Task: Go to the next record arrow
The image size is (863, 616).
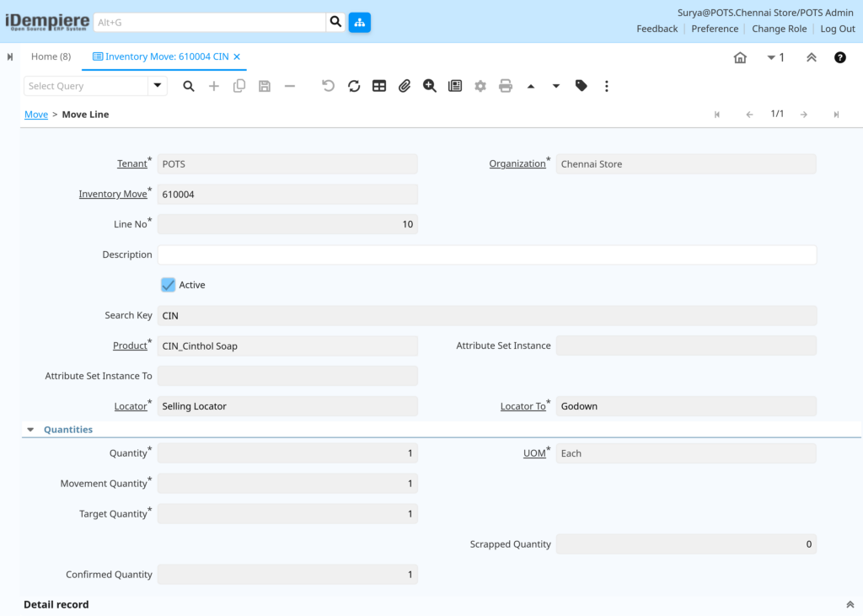Action: [x=803, y=115]
